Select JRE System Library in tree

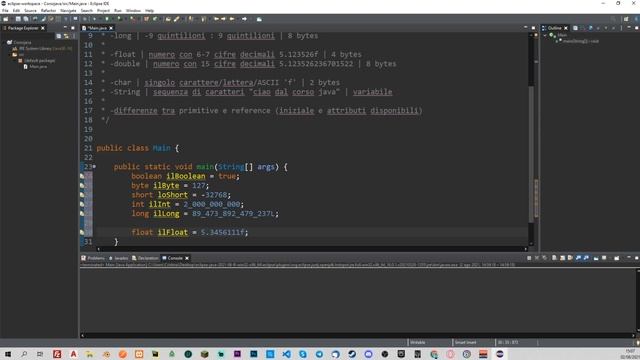(x=43, y=48)
